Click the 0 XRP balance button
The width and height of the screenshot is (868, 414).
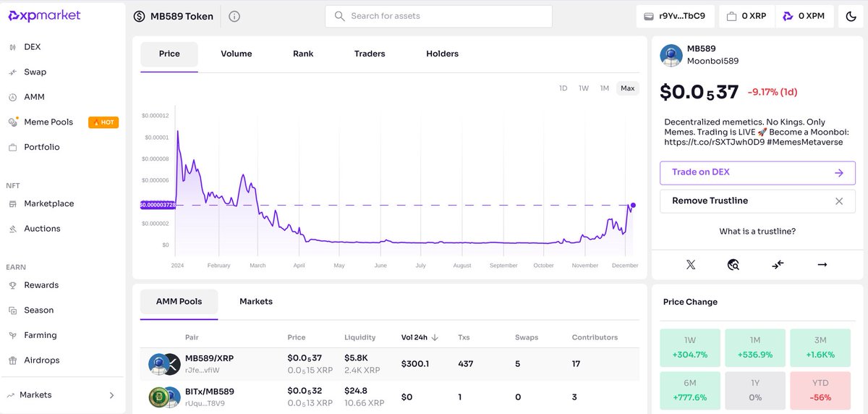tap(746, 16)
